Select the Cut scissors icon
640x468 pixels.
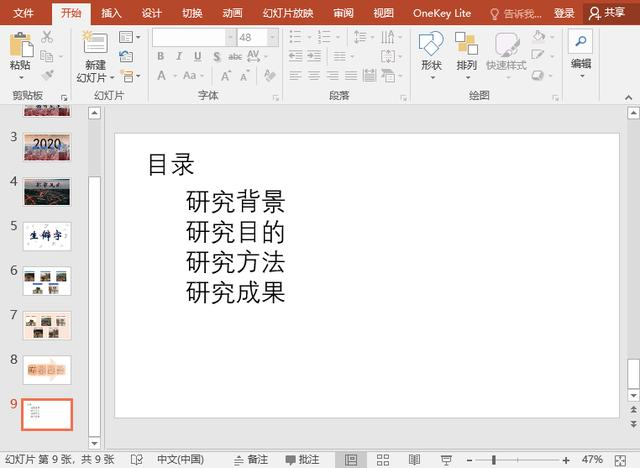47,37
